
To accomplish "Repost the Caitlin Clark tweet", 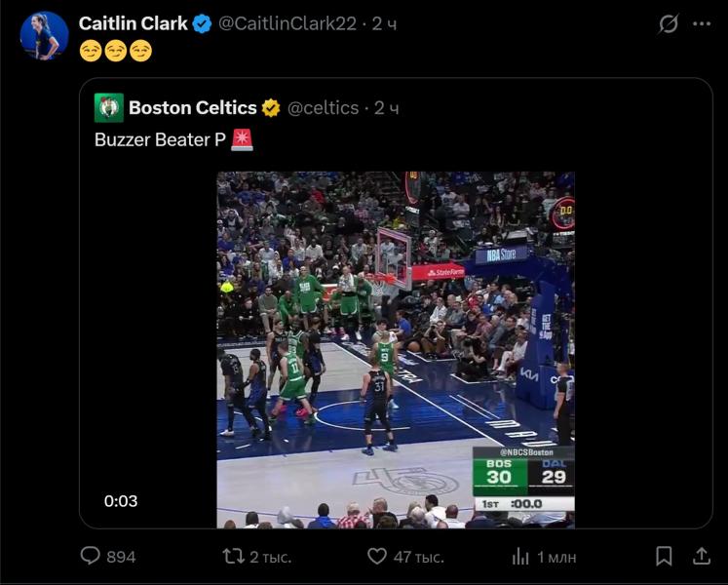I will pos(234,556).
